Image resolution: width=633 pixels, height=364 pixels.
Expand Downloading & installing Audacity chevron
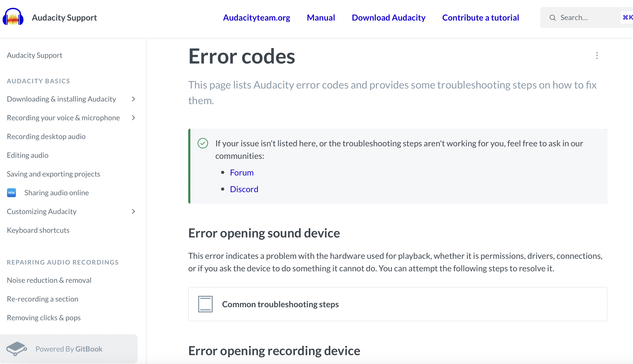[133, 99]
